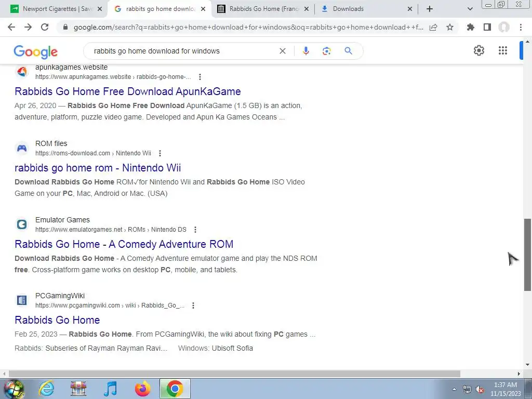Click the 'Windows: Ubisoft Sofia' snippet text
This screenshot has width=532, height=399.
(216, 349)
